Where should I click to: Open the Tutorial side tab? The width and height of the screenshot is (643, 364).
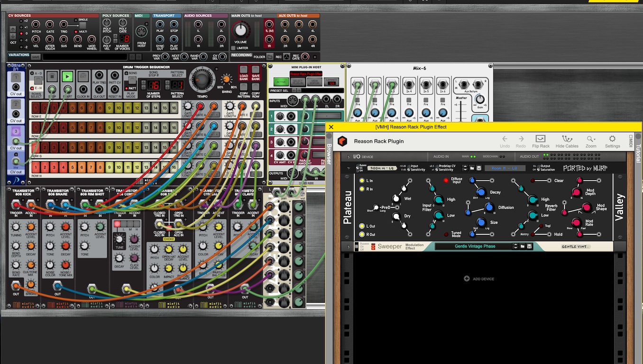pos(638,153)
